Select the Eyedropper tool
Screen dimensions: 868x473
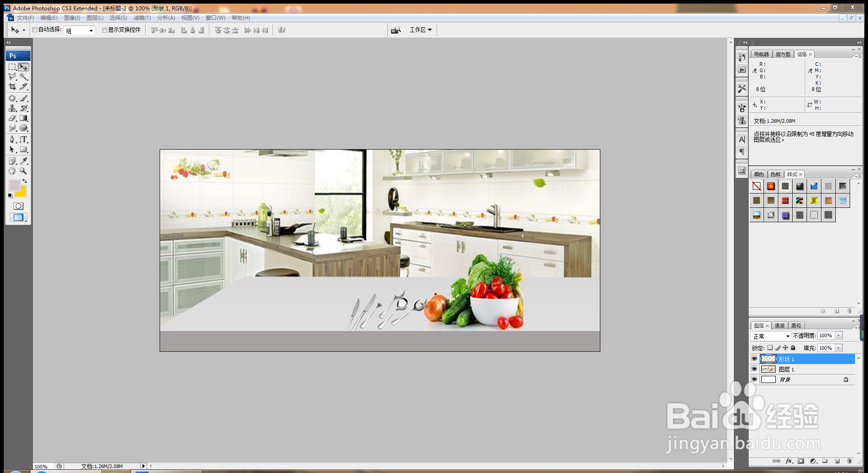tap(24, 161)
